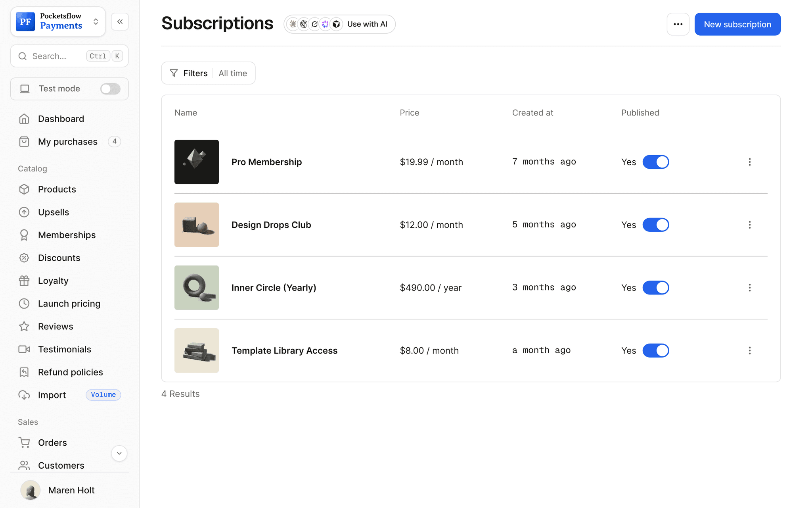Click the Use with AI button
The image size is (812, 508).
tap(339, 24)
